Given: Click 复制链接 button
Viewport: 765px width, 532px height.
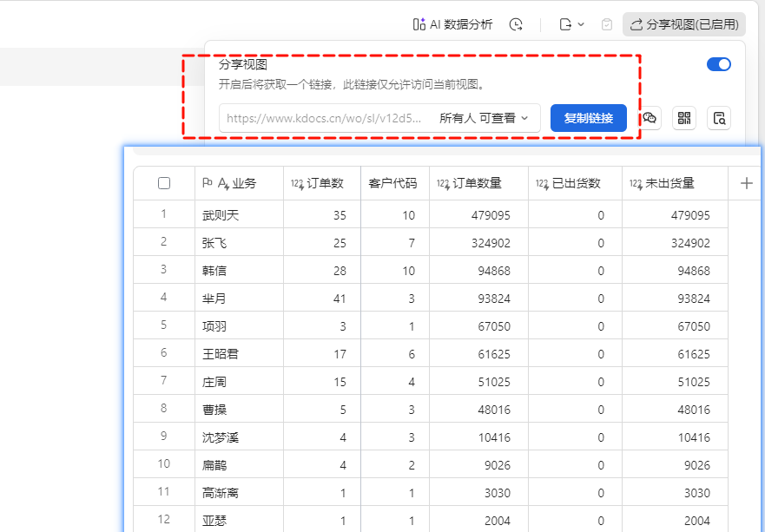Looking at the screenshot, I should (x=589, y=118).
